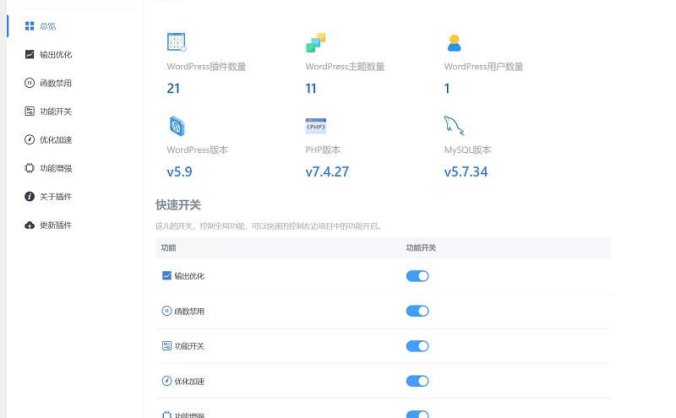The image size is (676, 418).
Task: Turn off the 功能开关 row switch
Action: 417,346
